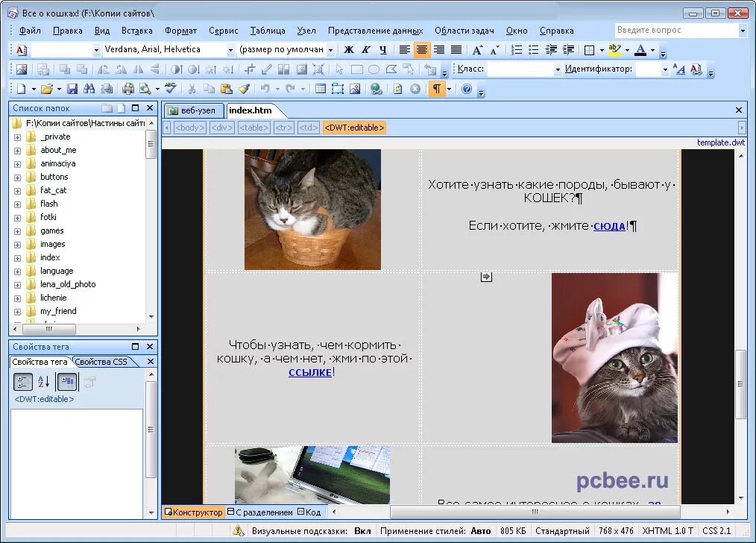Open the Класс combo box dropdown
Screen dimensions: 756x543
pos(558,69)
